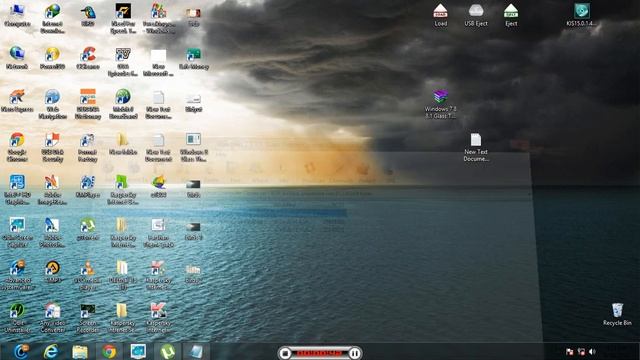This screenshot has width=640, height=360.
Task: Open IObit Uninstaller shortcut
Action: point(17,318)
